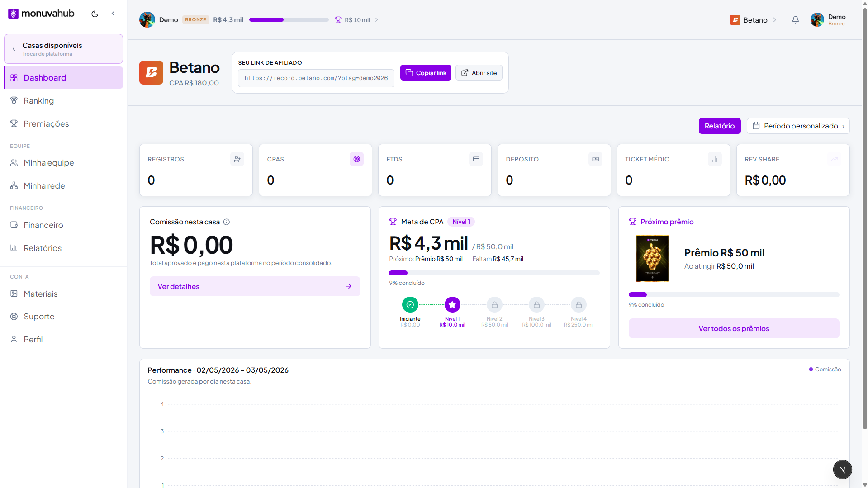This screenshot has width=868, height=488.
Task: Click Copiar link button
Action: tap(426, 73)
